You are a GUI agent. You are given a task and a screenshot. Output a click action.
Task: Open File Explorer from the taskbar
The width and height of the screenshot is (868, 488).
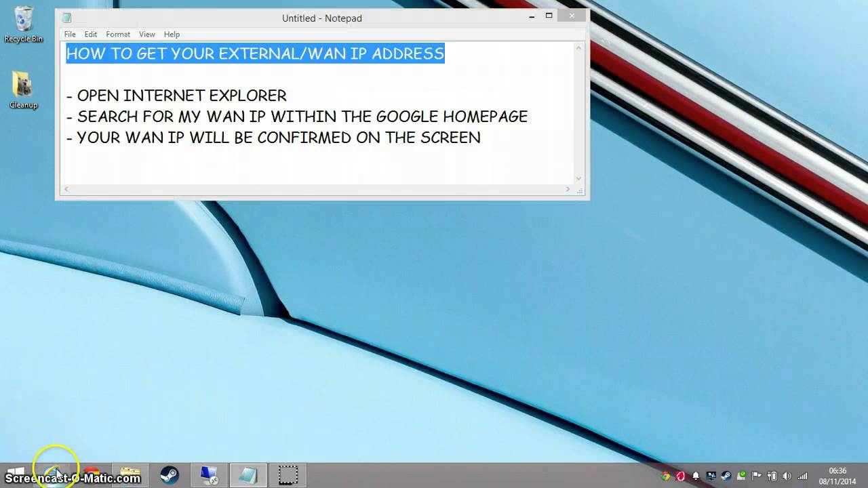point(130,475)
